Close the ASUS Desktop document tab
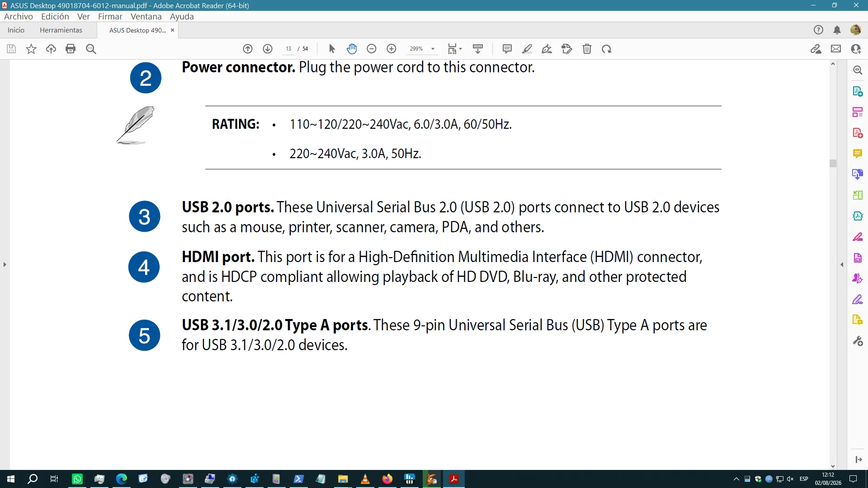This screenshot has width=868, height=488. [172, 30]
